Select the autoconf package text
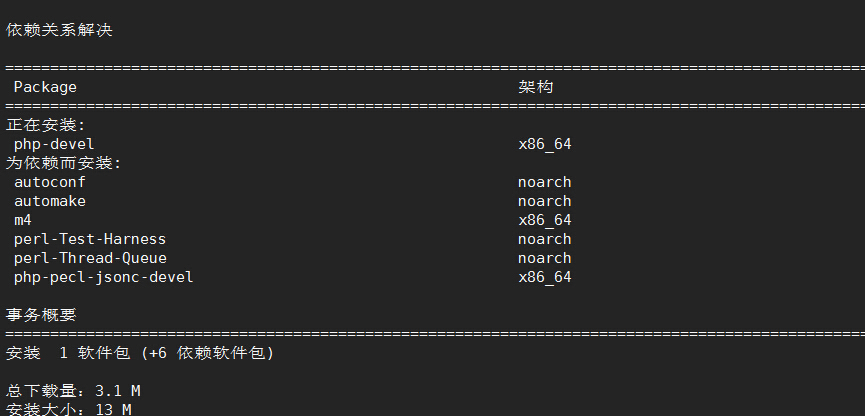 coord(50,182)
